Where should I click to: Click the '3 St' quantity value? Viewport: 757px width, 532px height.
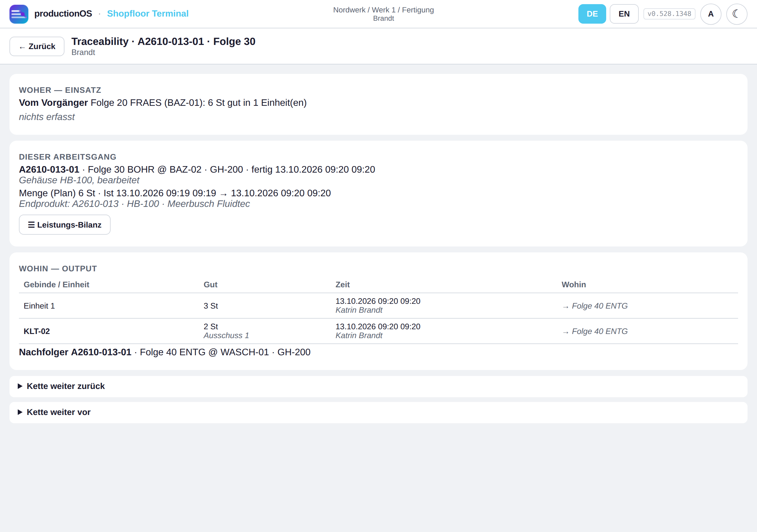click(211, 306)
